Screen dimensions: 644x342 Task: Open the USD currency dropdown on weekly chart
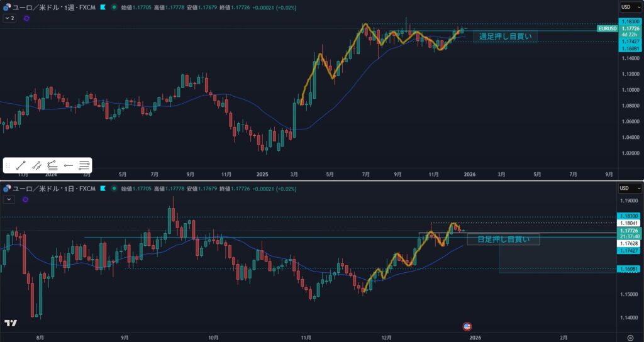pyautogui.click(x=630, y=7)
